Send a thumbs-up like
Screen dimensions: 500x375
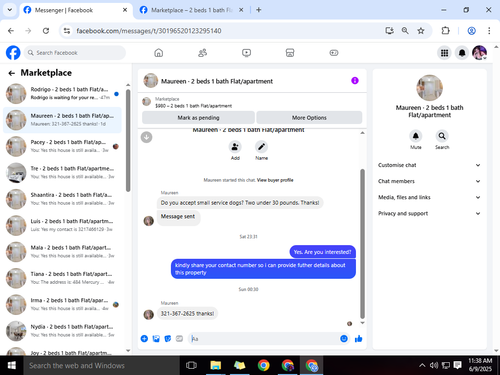pyautogui.click(x=359, y=339)
